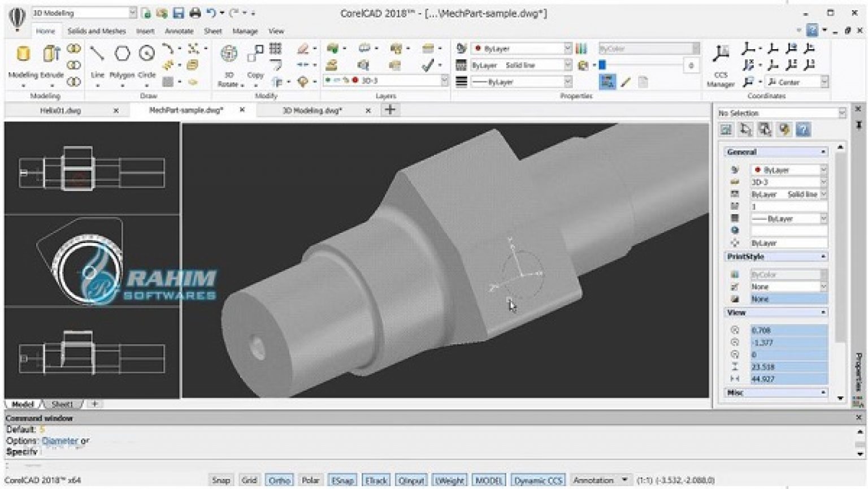Screen dimensions: 868x489
Task: Click the pencil icon in Properties ribbon group
Action: 626,83
